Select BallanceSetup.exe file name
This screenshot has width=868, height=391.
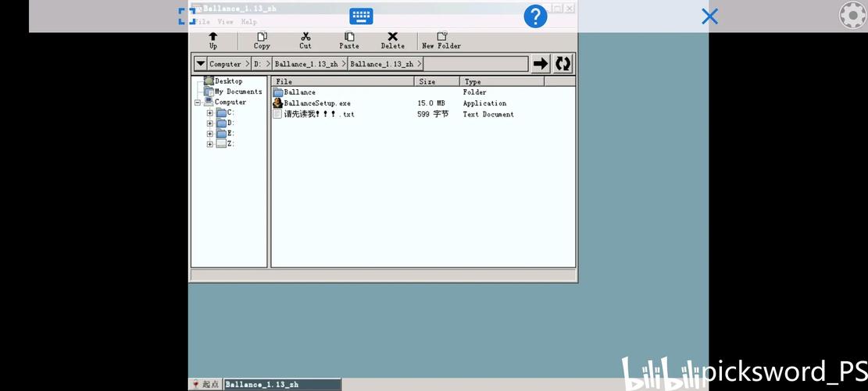pos(317,103)
